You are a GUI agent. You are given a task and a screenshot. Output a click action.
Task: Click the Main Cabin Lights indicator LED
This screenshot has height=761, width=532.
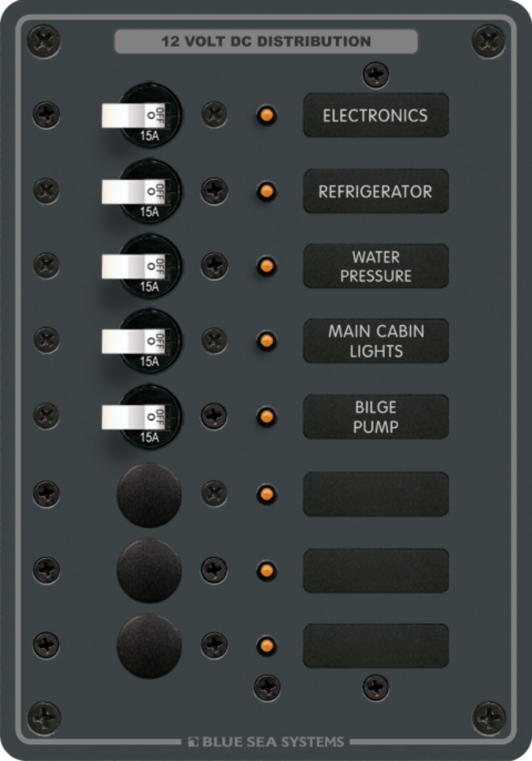pos(267,341)
